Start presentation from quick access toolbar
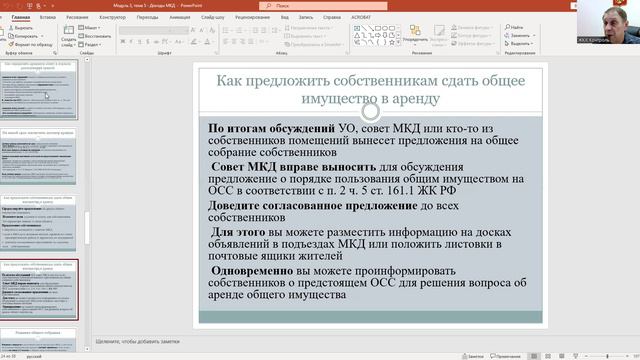The height and width of the screenshot is (360, 640). click(29, 6)
